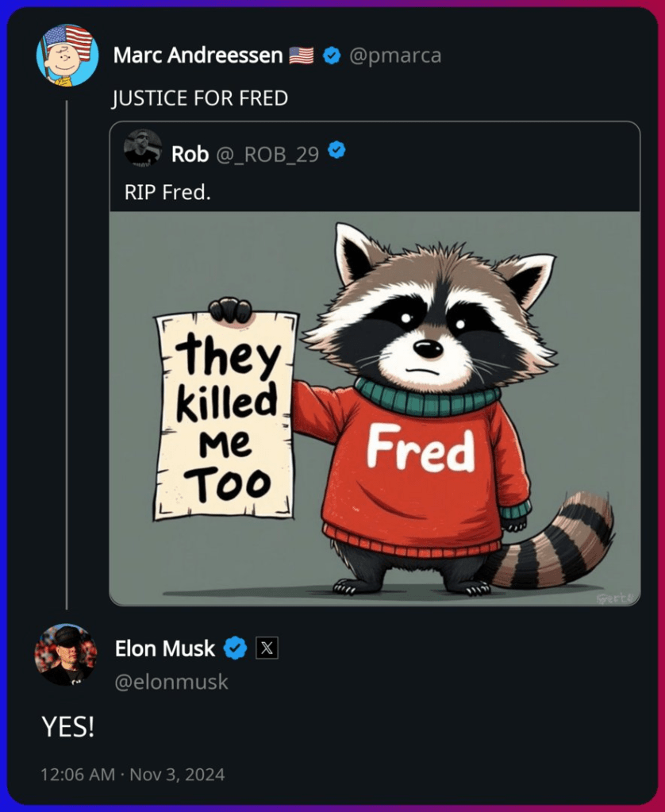Open the Marc Andreessen display name link
Screen dimensions: 665x812
click(x=198, y=56)
